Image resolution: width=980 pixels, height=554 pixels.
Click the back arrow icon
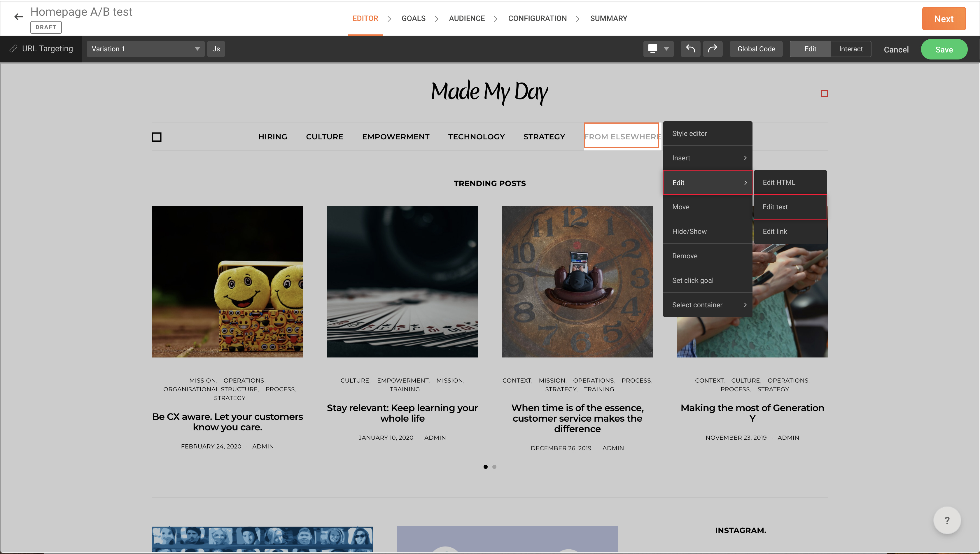[18, 17]
